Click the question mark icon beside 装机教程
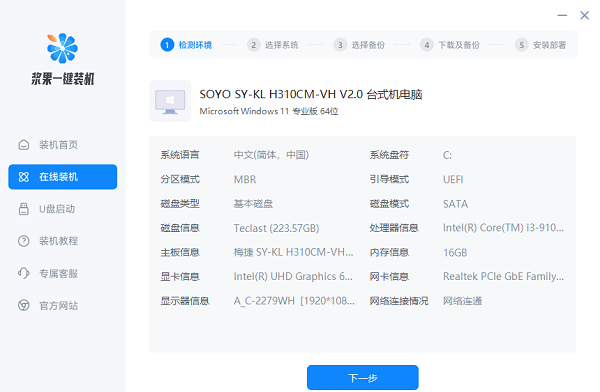Image resolution: width=600 pixels, height=392 pixels. pyautogui.click(x=24, y=241)
